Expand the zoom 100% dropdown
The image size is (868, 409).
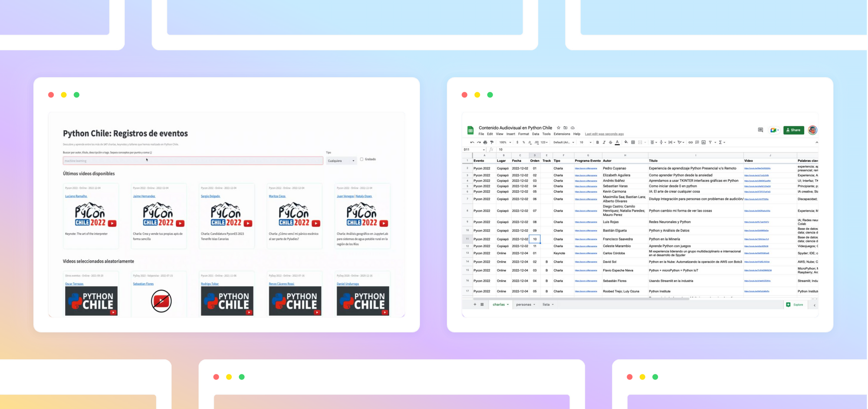(505, 142)
